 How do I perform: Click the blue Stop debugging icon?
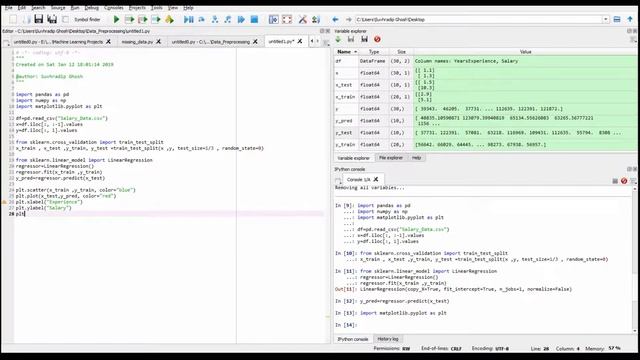(254, 19)
